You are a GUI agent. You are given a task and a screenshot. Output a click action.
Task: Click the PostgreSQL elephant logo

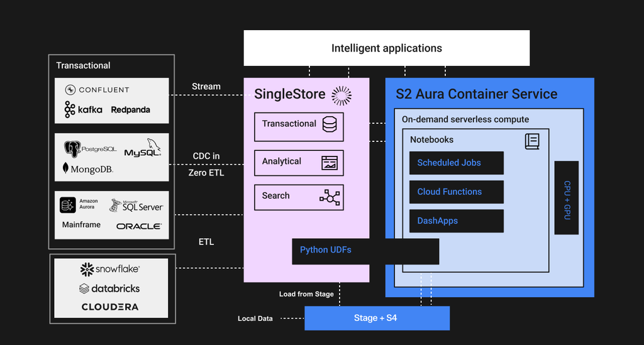coord(72,149)
